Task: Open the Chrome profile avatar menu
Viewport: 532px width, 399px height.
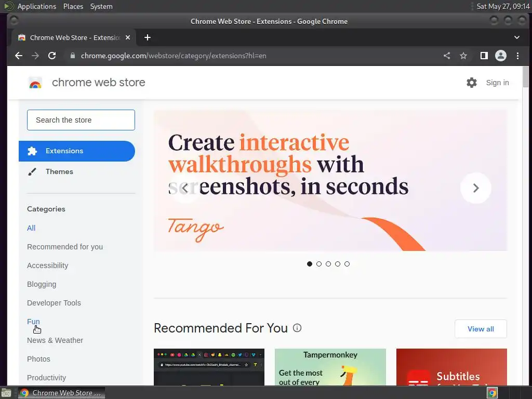Action: tap(501, 56)
